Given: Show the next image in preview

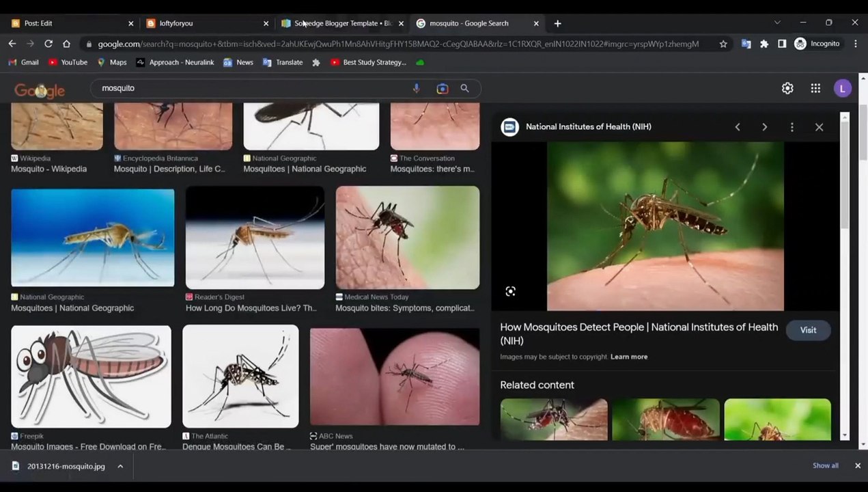Looking at the screenshot, I should (x=764, y=127).
